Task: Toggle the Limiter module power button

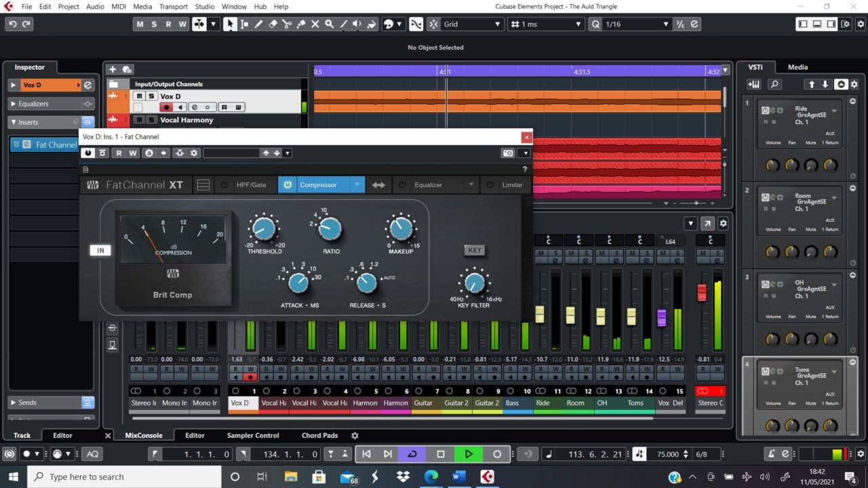Action: click(490, 185)
